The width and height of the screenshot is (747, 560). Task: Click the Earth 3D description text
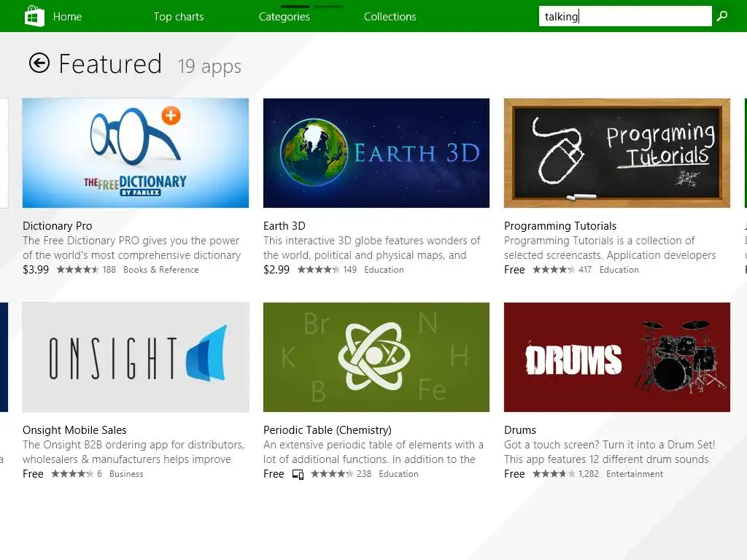[x=372, y=248]
